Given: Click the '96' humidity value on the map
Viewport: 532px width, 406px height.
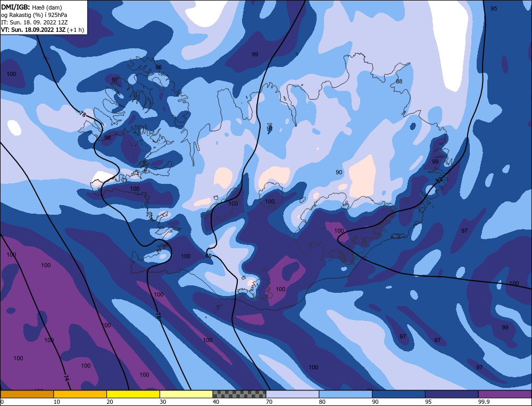Looking at the screenshot, I should (x=159, y=67).
